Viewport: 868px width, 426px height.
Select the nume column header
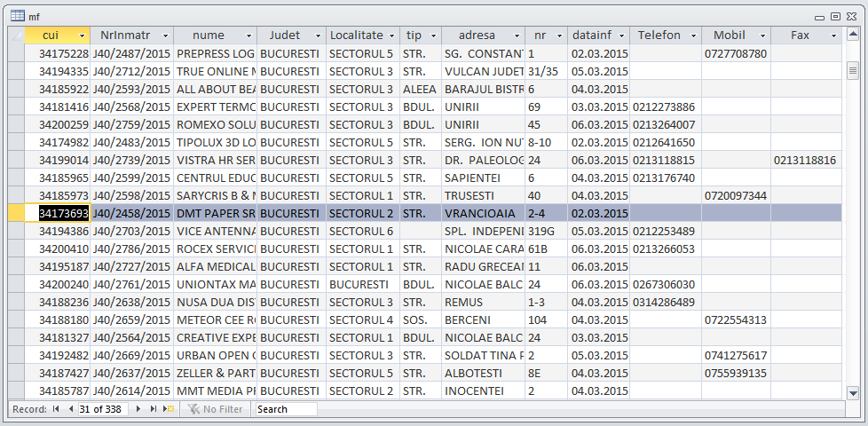209,35
